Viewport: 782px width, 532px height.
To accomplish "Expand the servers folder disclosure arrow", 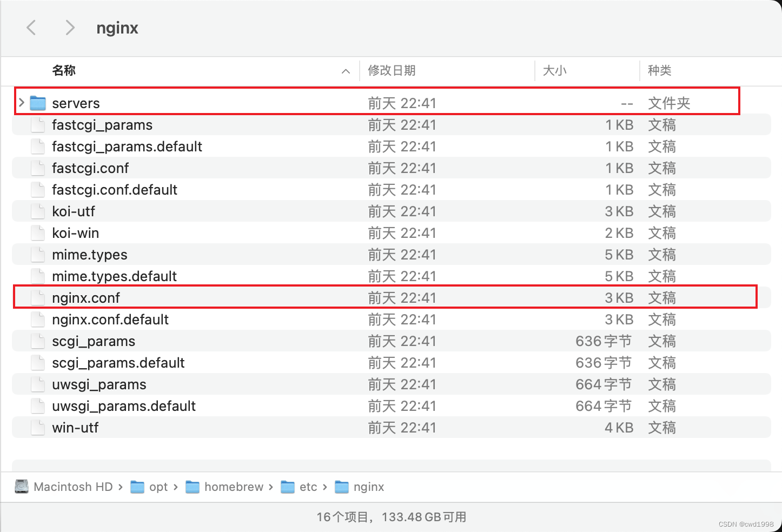I will pos(22,102).
